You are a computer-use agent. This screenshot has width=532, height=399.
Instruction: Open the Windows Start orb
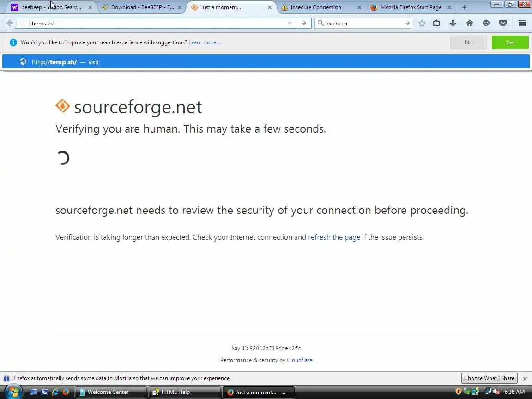click(x=13, y=392)
